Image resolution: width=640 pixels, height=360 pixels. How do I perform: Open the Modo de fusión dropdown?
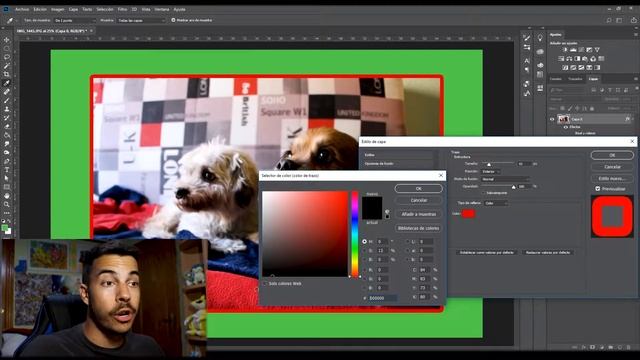tap(505, 179)
